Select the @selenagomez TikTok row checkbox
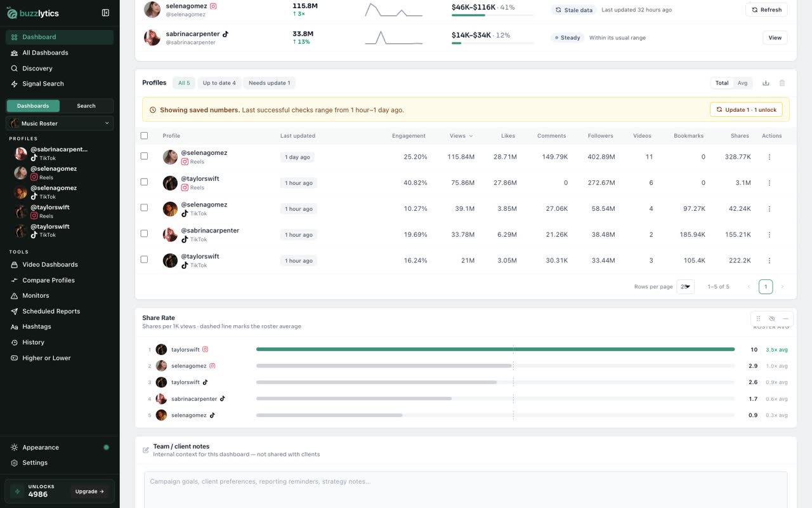This screenshot has height=508, width=812. [x=144, y=208]
